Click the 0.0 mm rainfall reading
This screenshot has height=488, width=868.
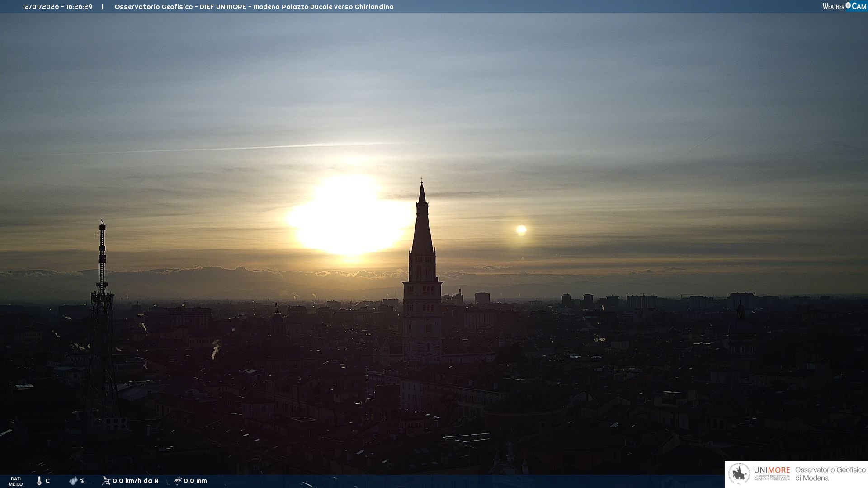[195, 481]
